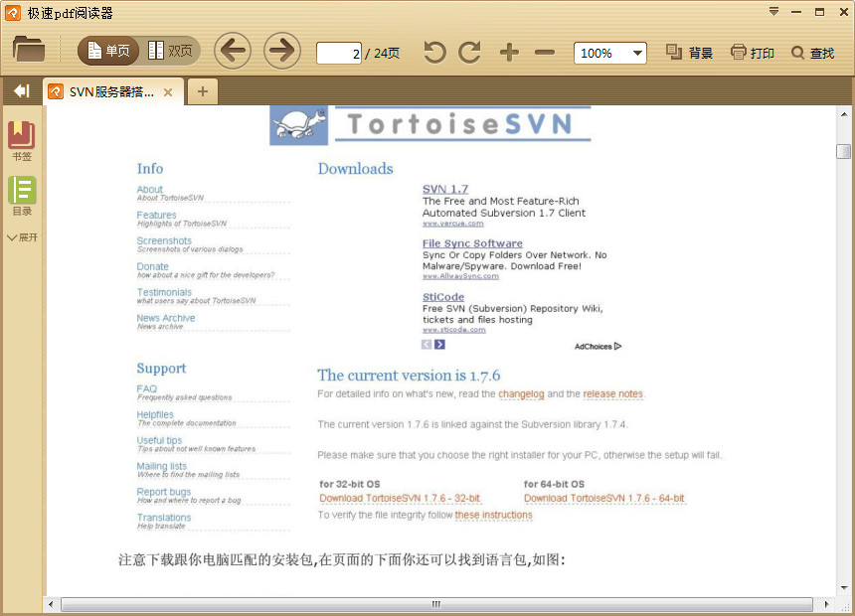This screenshot has width=855, height=616.
Task: Click the vertical scrollbar up arrow
Action: [844, 114]
